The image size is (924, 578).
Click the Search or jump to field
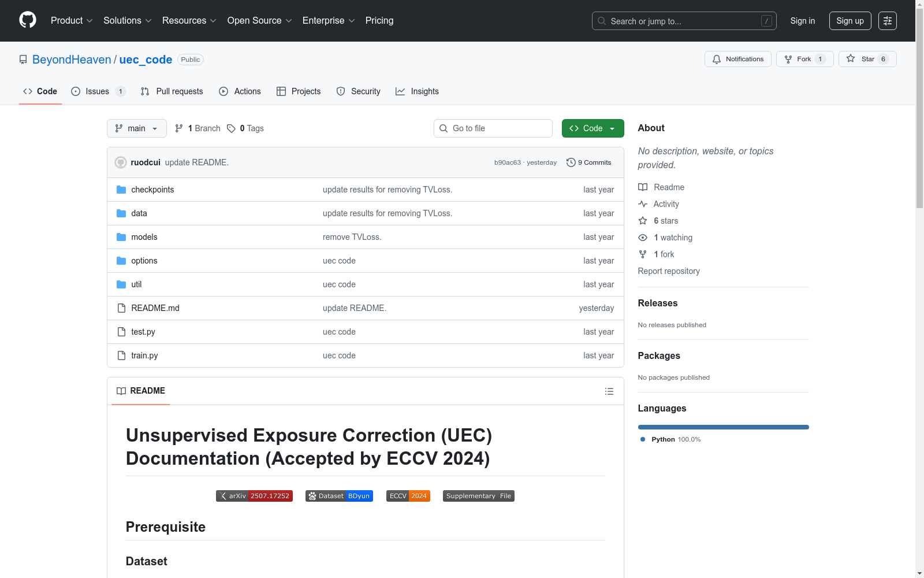coord(684,21)
